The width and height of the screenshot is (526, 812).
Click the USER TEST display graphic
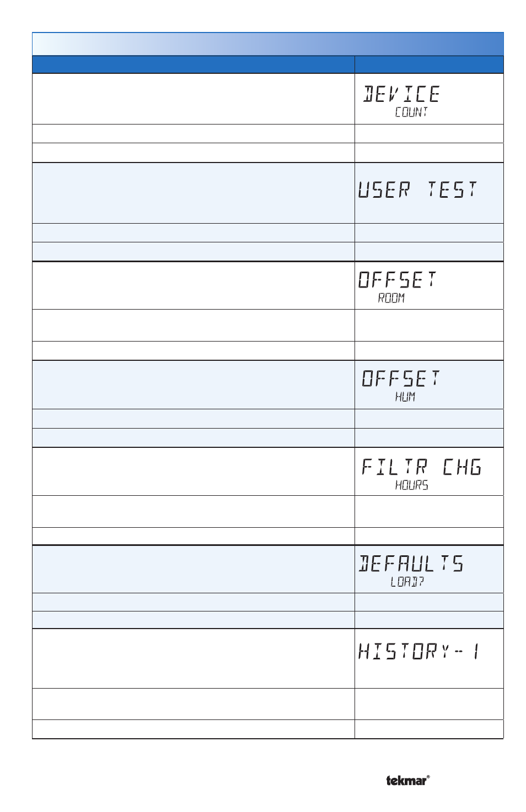tap(417, 190)
